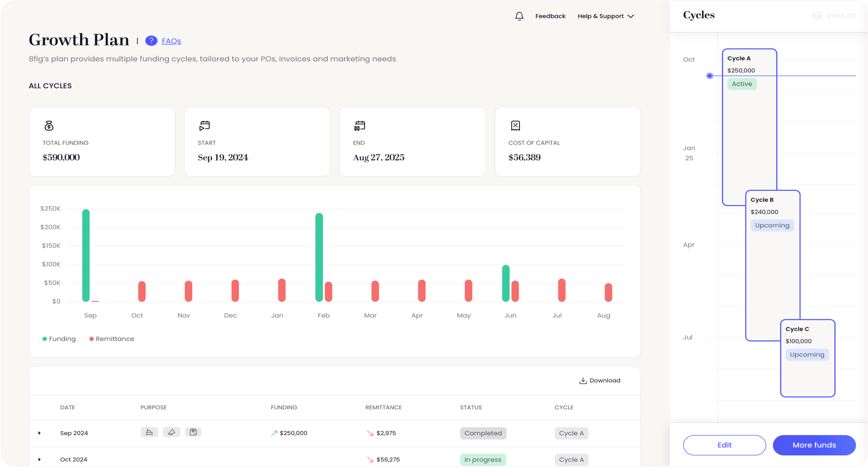
Task: Click the Growth Plan heading
Action: pos(79,40)
